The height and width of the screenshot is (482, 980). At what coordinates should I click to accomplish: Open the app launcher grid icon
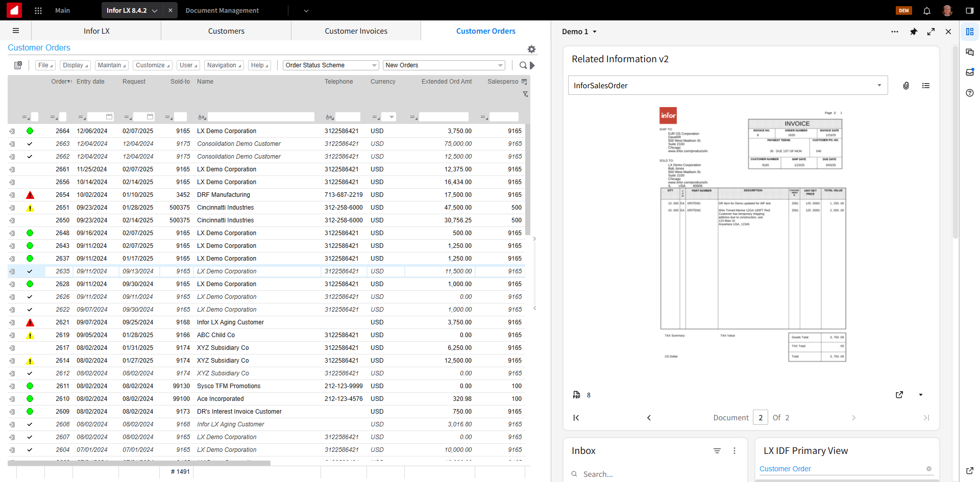point(38,10)
